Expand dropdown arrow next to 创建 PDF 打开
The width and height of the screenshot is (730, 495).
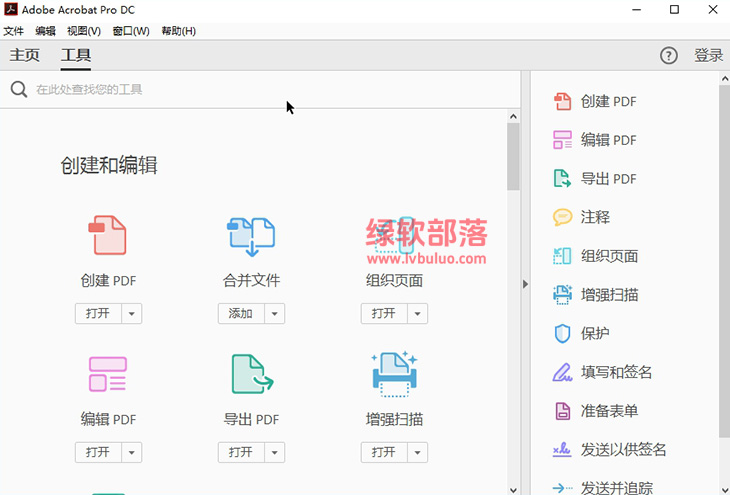132,313
